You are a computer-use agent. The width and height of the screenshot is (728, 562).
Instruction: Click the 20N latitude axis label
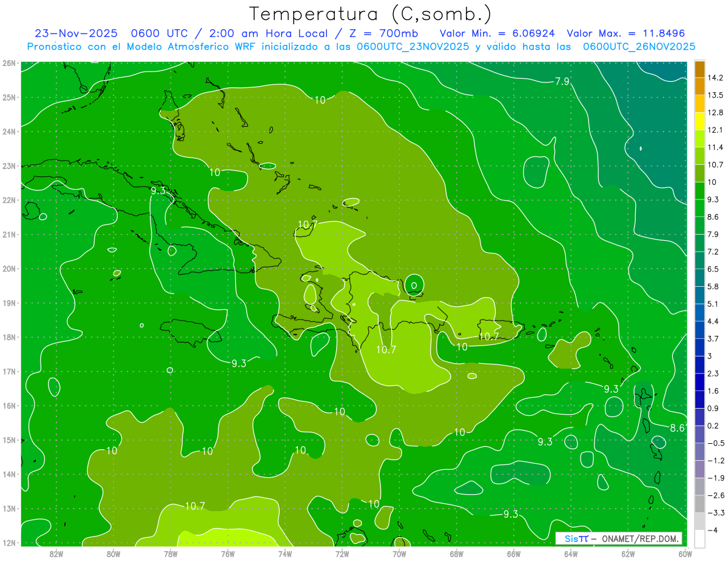click(x=8, y=269)
